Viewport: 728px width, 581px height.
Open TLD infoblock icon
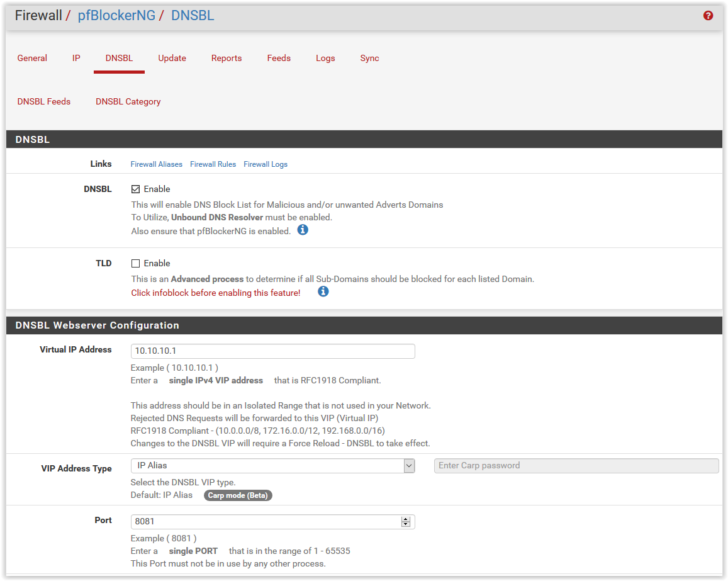(323, 291)
